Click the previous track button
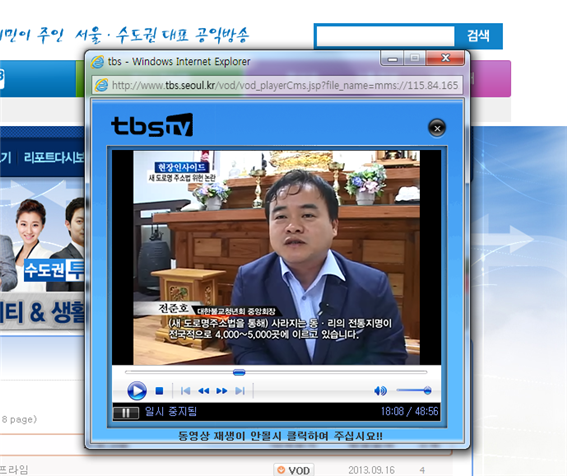 point(186,391)
